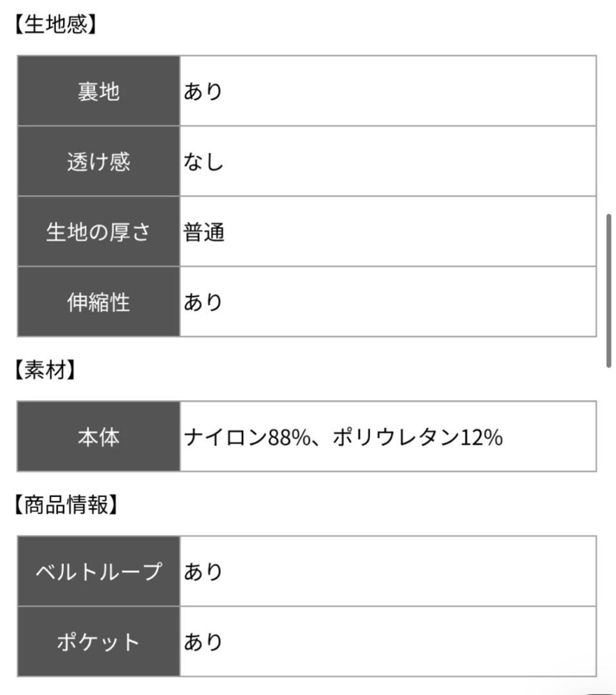Click the あり value beside ポケット
Viewport: 616px width, 695px height.
[x=203, y=642]
